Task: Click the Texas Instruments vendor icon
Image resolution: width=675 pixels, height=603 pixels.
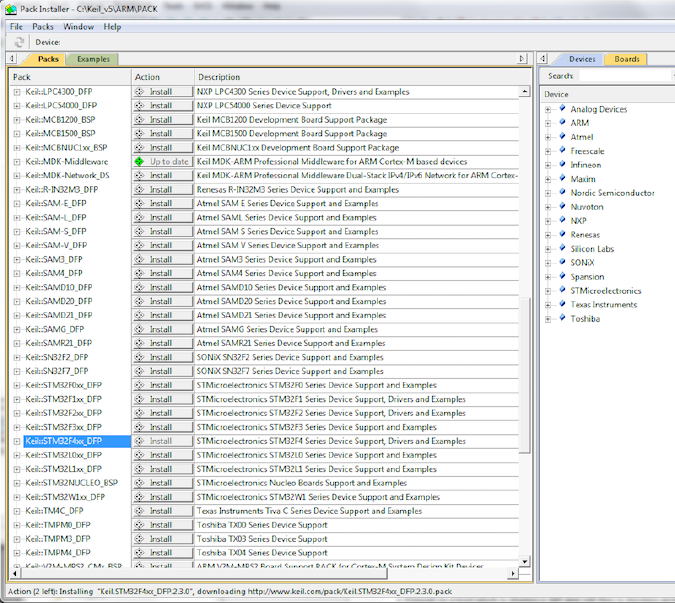Action: [x=562, y=304]
